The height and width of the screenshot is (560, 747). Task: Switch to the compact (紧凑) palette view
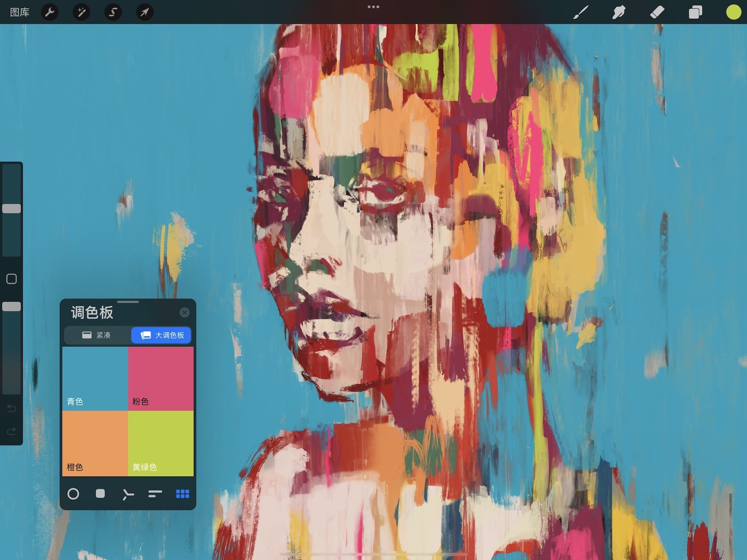pos(97,335)
